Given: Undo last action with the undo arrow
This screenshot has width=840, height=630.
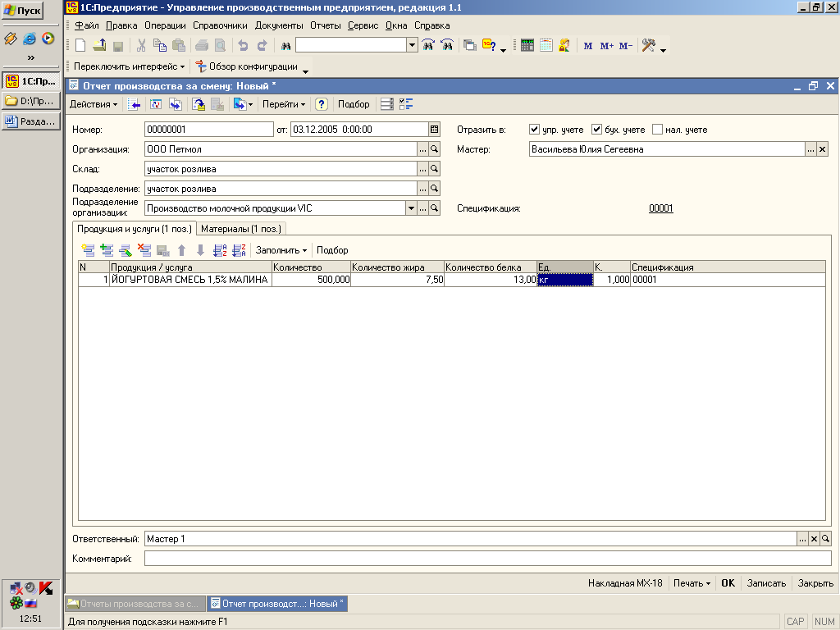Looking at the screenshot, I should click(x=243, y=46).
